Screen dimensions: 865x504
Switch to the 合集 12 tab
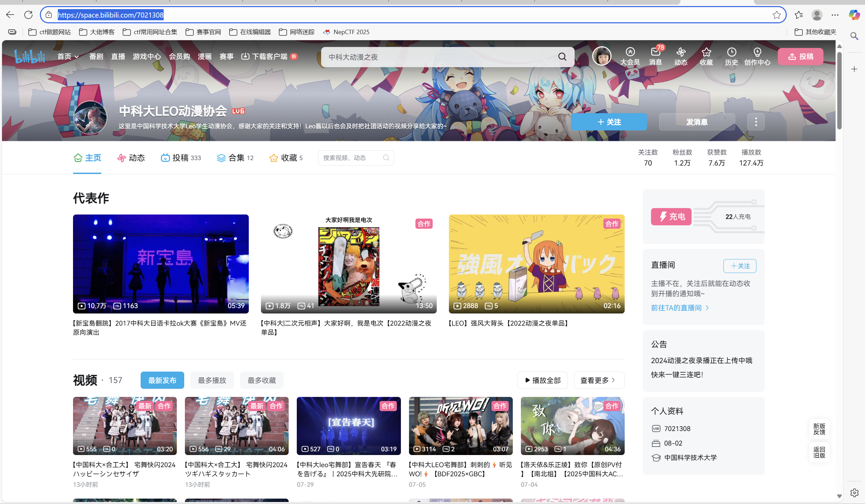[x=235, y=158]
